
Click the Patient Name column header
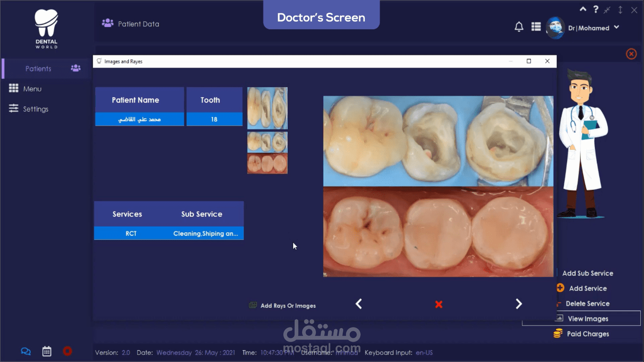(x=140, y=100)
